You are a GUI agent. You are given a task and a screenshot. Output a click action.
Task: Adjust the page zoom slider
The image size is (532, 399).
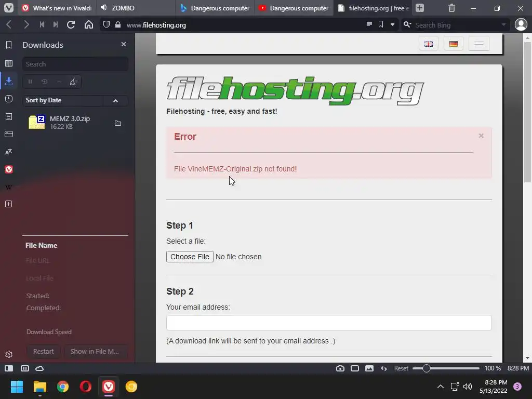point(446,368)
